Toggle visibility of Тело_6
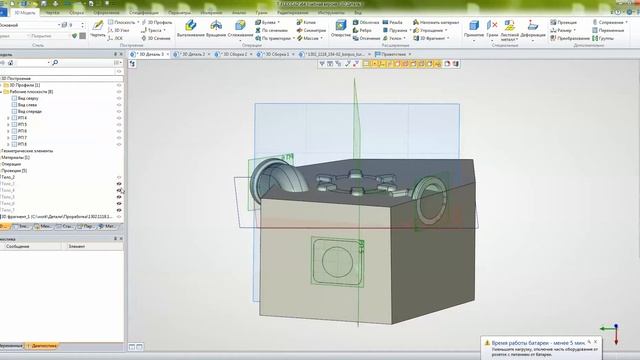This screenshot has height=360, width=640. [x=119, y=203]
